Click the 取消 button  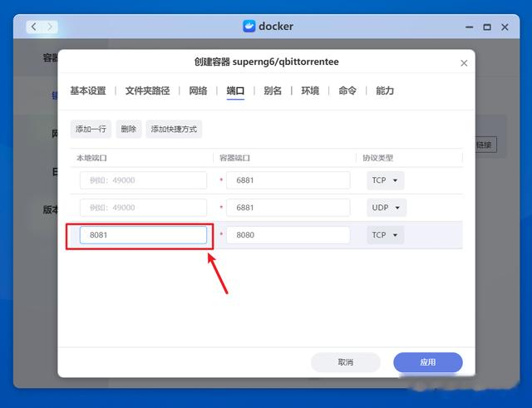point(346,362)
